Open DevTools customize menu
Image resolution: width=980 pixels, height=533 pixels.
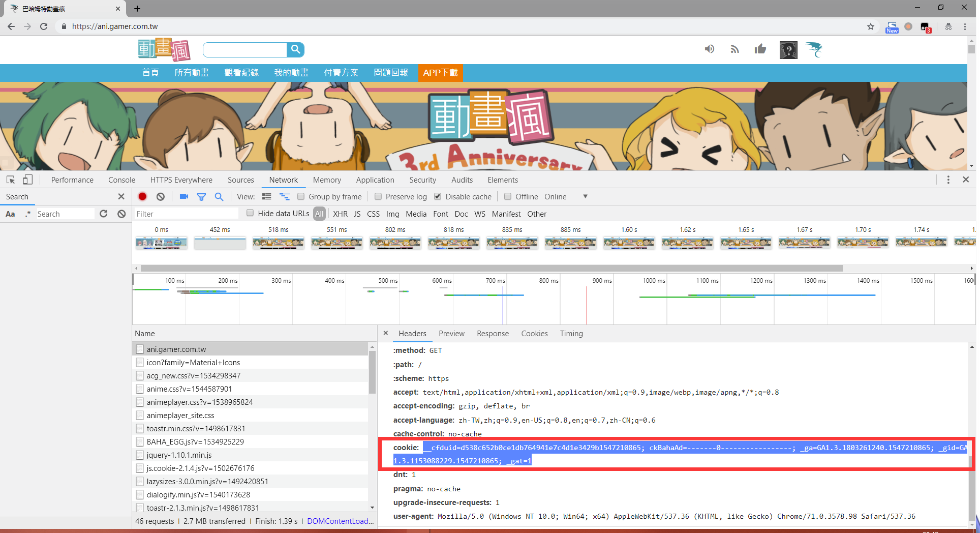[x=948, y=180]
